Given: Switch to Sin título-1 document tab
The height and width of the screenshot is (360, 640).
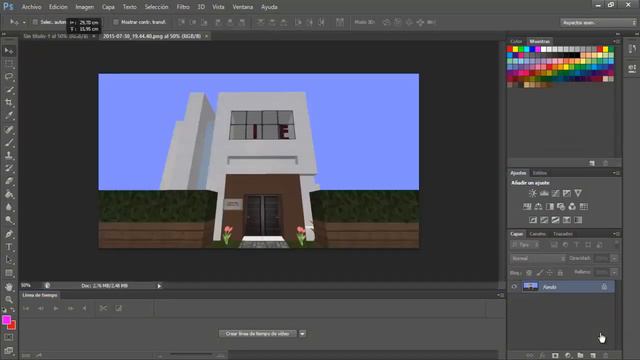Looking at the screenshot, I should pos(56,36).
